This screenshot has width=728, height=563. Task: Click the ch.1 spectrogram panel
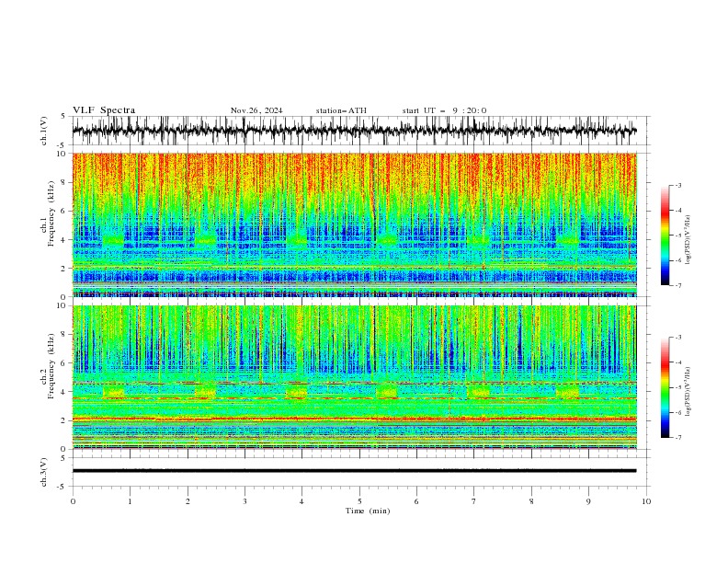pyautogui.click(x=354, y=224)
